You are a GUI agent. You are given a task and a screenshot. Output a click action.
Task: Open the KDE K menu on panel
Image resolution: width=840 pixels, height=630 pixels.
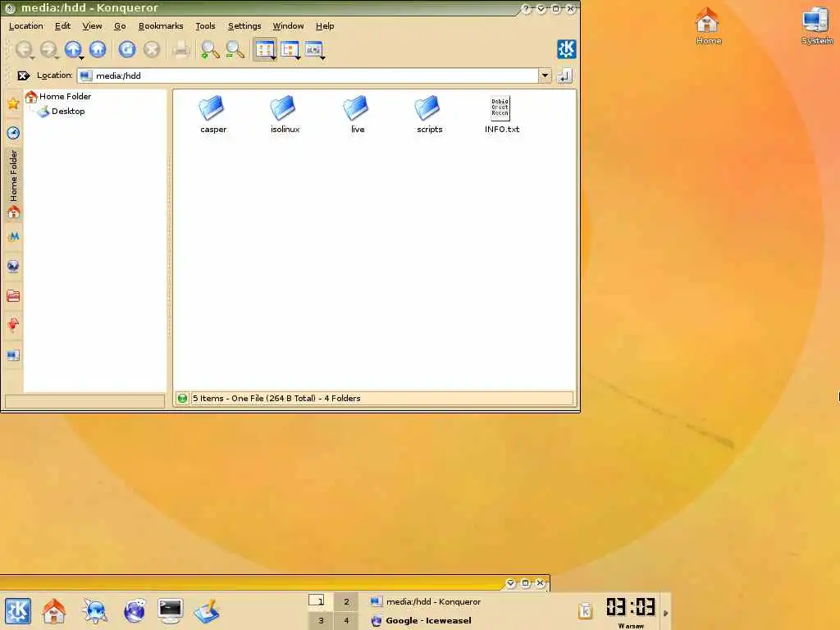[18, 610]
